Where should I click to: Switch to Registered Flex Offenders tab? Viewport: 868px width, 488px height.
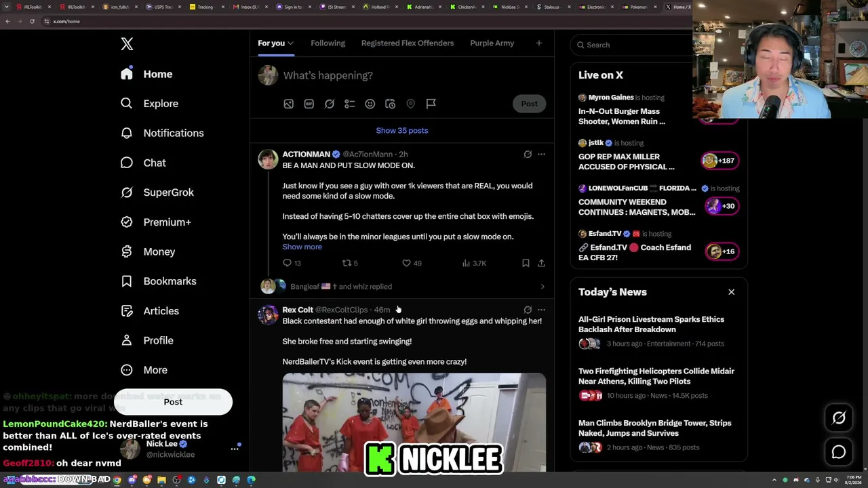[408, 43]
